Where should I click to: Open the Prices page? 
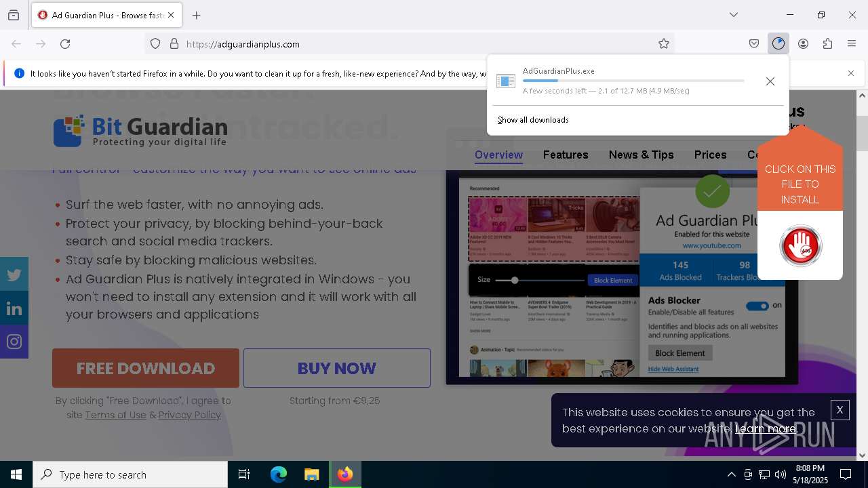point(710,155)
